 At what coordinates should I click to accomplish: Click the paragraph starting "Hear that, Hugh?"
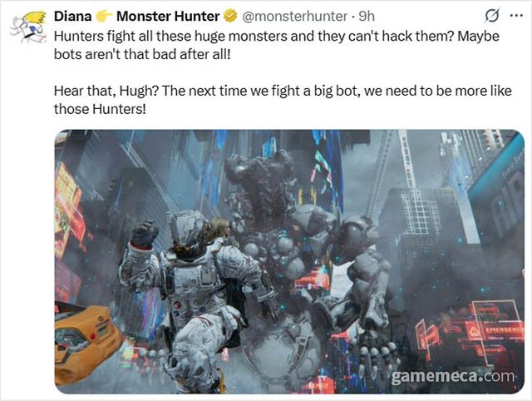pos(283,100)
